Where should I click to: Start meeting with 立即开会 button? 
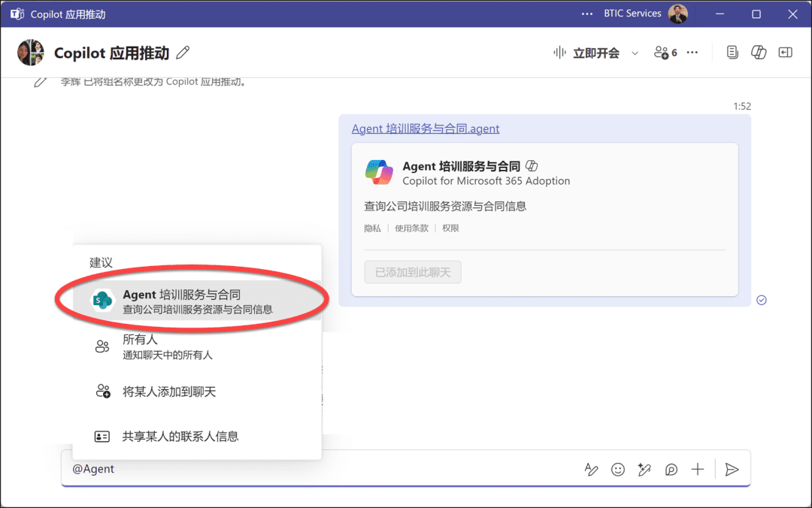586,53
